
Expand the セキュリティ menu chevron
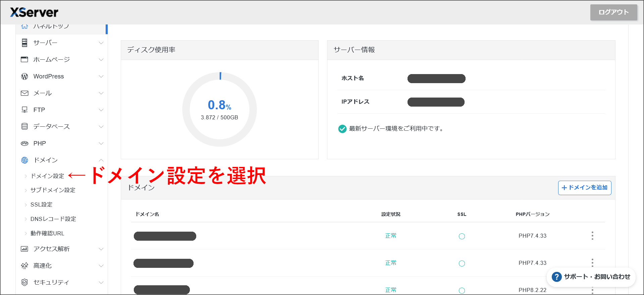101,283
